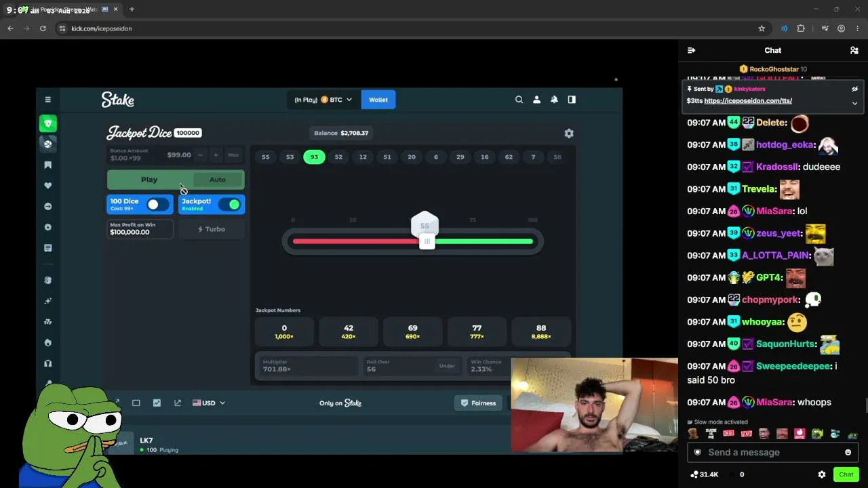Select the highlighted 93 roll result
Image resolution: width=868 pixels, height=488 pixels.
coord(314,157)
